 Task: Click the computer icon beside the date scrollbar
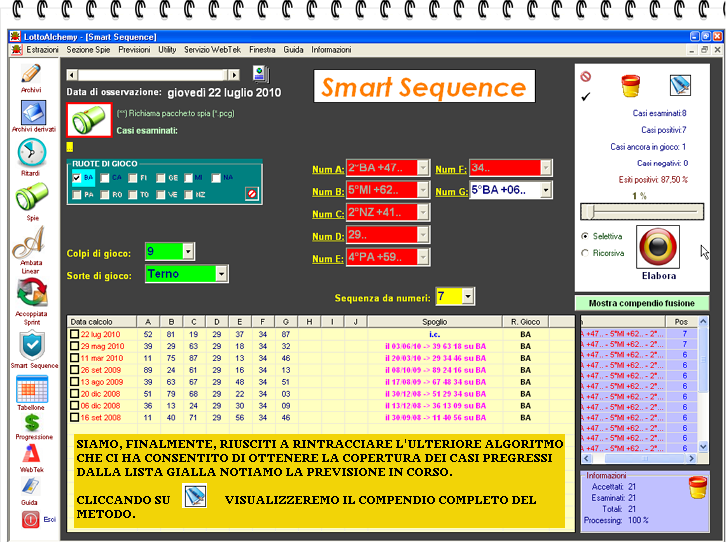point(260,74)
